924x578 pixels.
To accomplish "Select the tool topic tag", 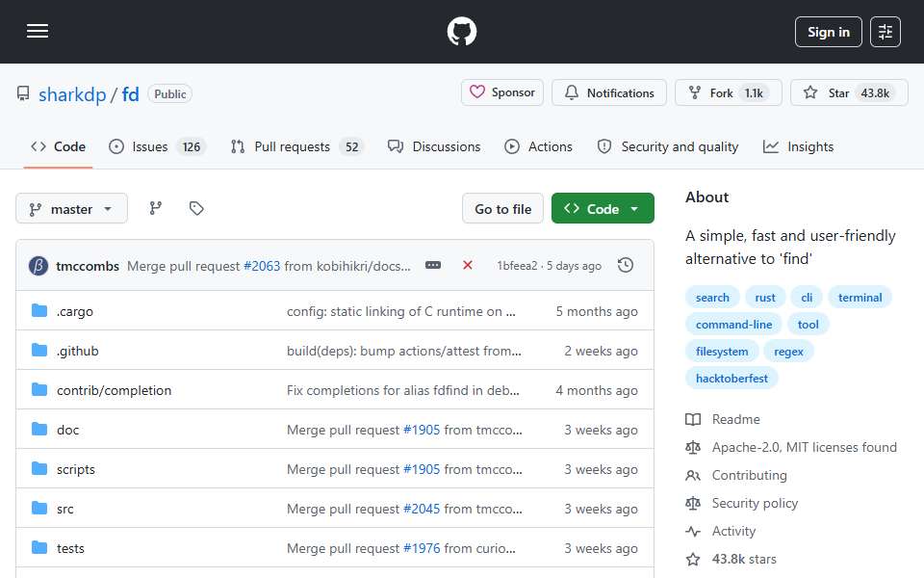I will [808, 325].
